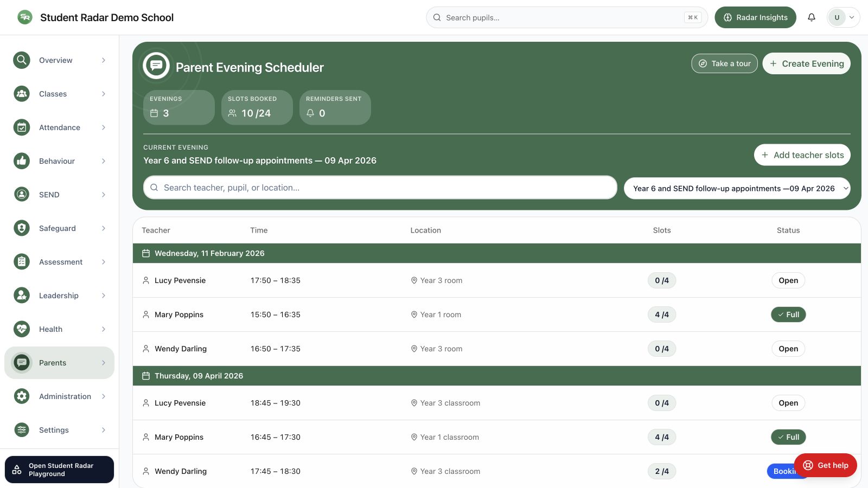Image resolution: width=868 pixels, height=488 pixels.
Task: Click Add teacher slots button
Action: click(802, 155)
